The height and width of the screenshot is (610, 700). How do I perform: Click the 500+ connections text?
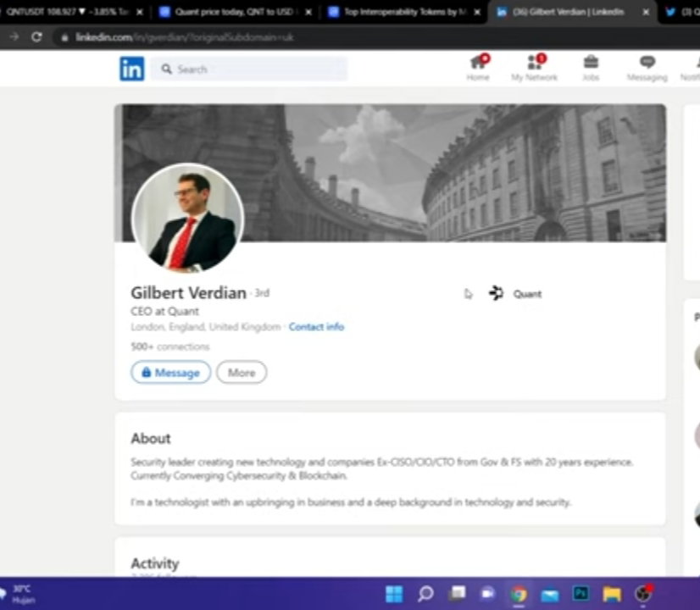click(x=169, y=347)
